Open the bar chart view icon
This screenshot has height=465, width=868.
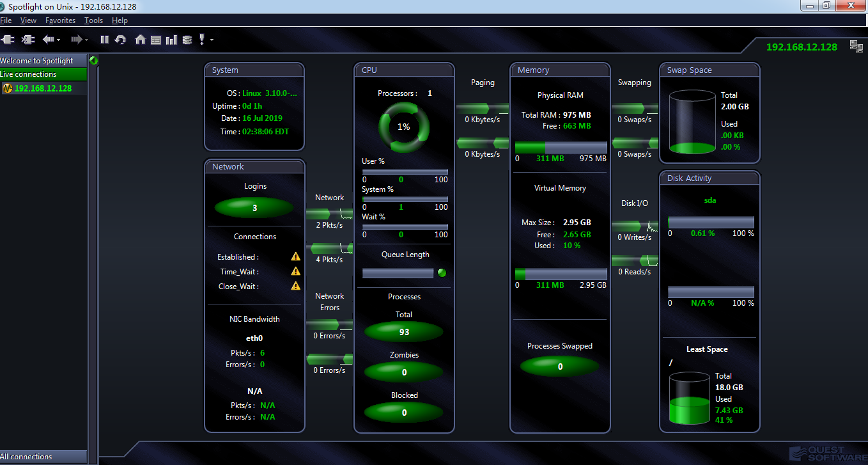point(171,40)
